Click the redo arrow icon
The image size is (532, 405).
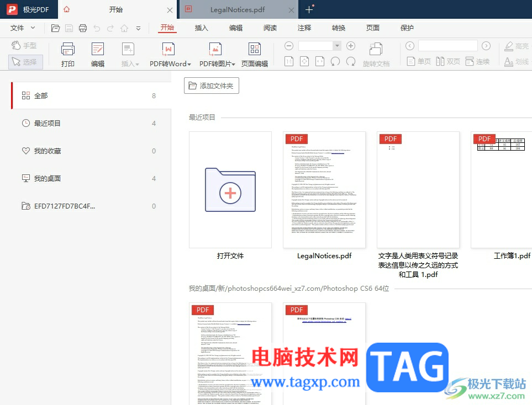(110, 28)
